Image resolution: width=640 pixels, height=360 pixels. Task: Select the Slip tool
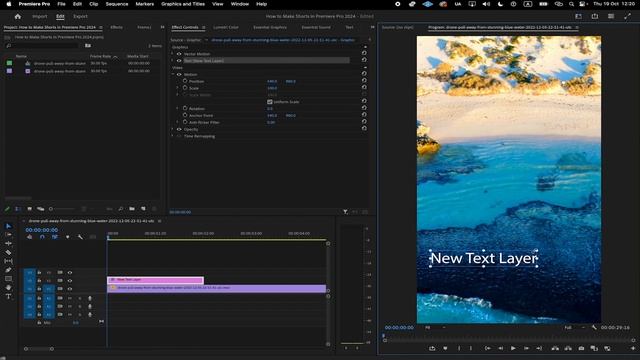point(8,261)
